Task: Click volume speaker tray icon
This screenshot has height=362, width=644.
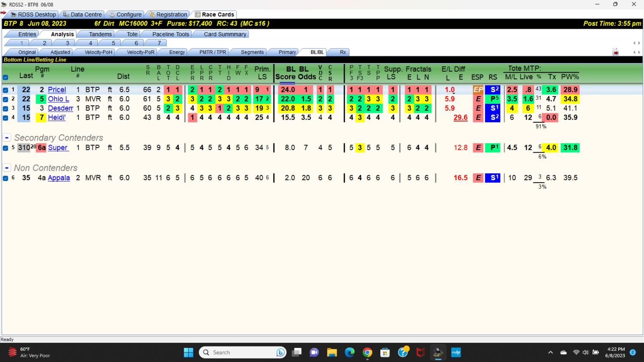Action: tap(586, 353)
